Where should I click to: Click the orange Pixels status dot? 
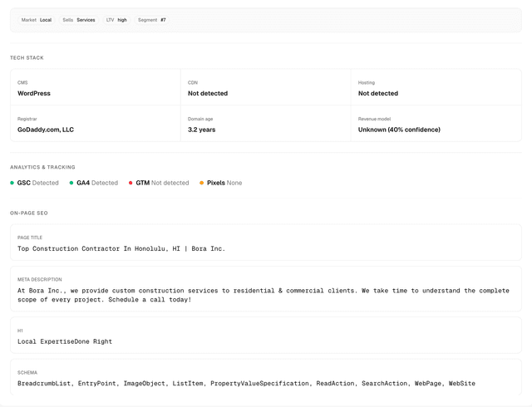point(201,183)
